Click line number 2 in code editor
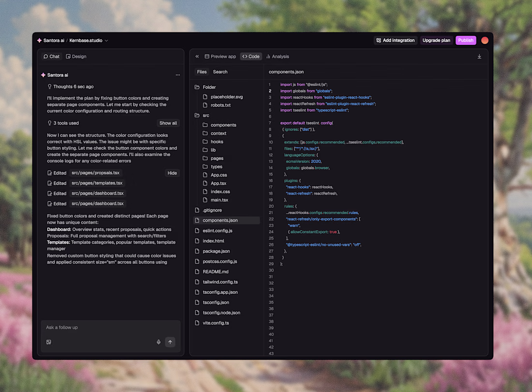Viewport: 532px width, 392px height. tap(270, 91)
